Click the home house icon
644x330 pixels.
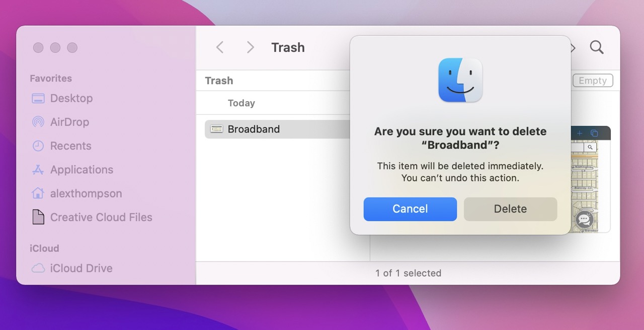(38, 193)
